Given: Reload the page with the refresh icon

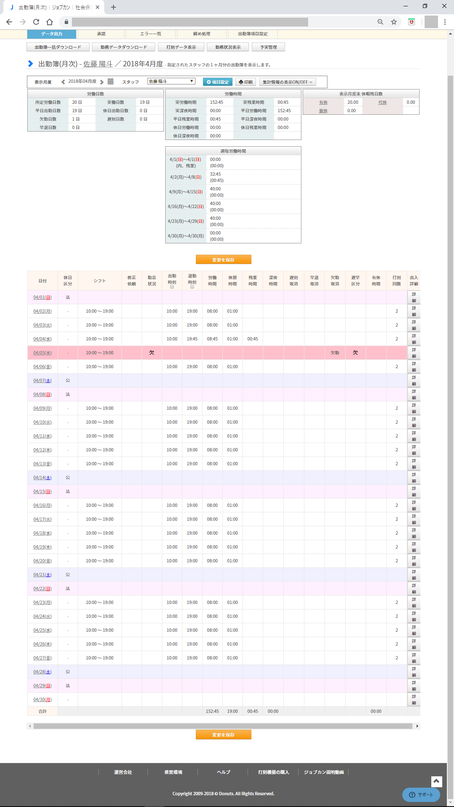Looking at the screenshot, I should click(x=36, y=22).
